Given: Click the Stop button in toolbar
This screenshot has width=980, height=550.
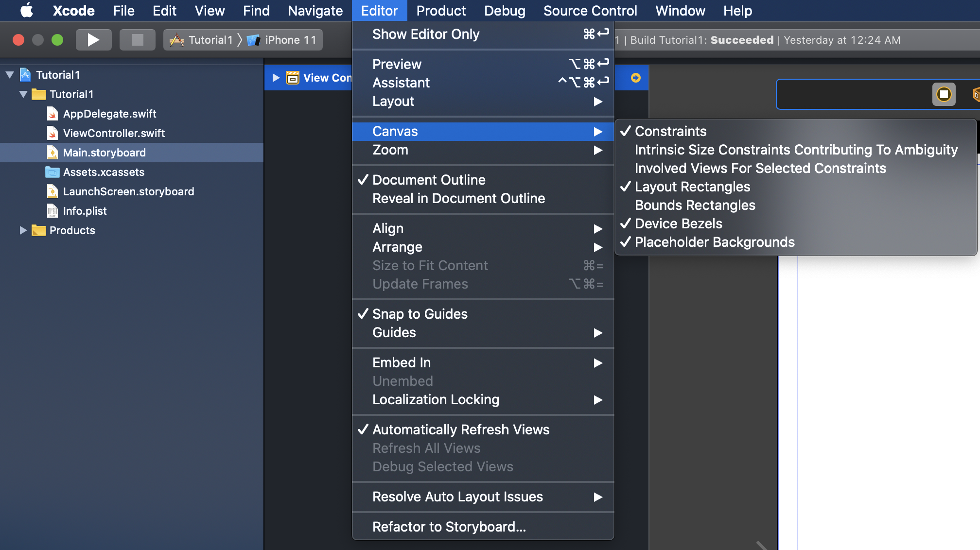Looking at the screenshot, I should [x=138, y=40].
